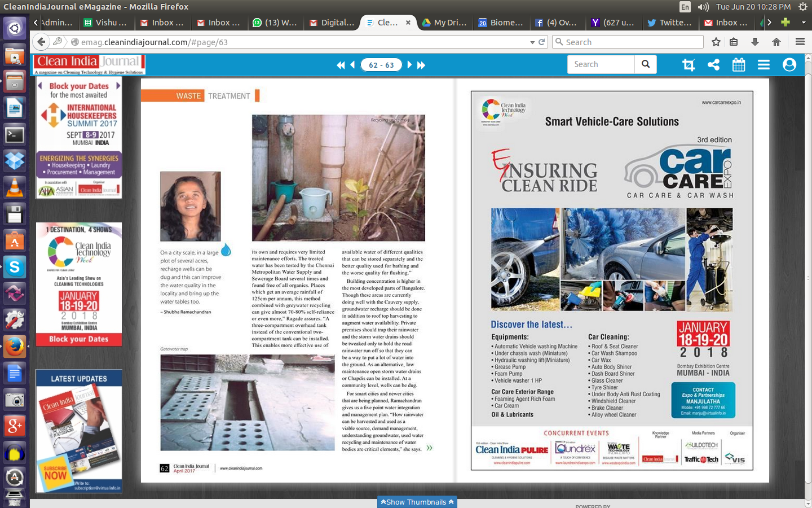The height and width of the screenshot is (508, 812).
Task: Switch to the WhatsApp (13) tab
Action: point(275,23)
